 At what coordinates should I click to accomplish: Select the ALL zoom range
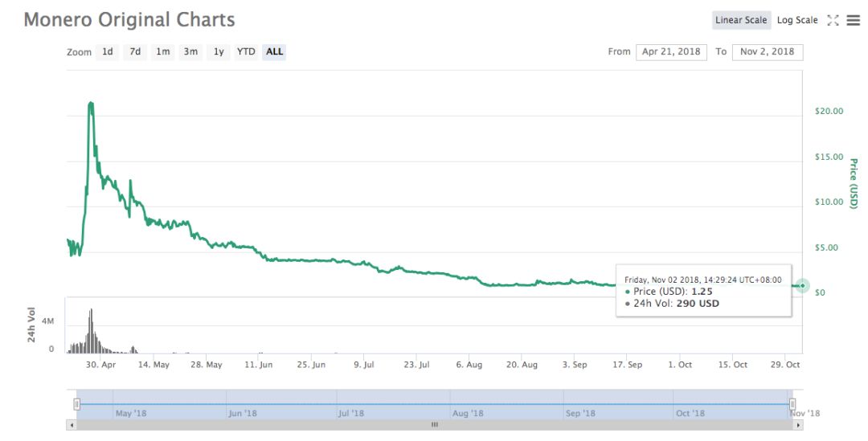[274, 51]
